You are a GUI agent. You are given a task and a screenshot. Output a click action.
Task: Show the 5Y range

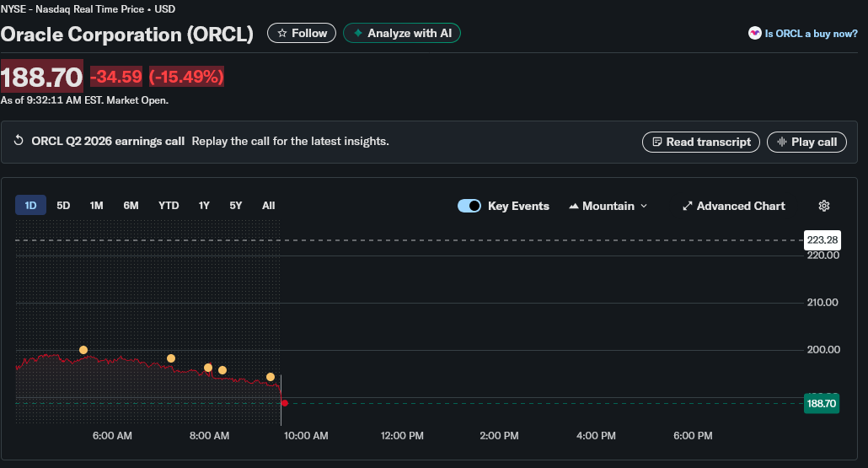coord(236,206)
